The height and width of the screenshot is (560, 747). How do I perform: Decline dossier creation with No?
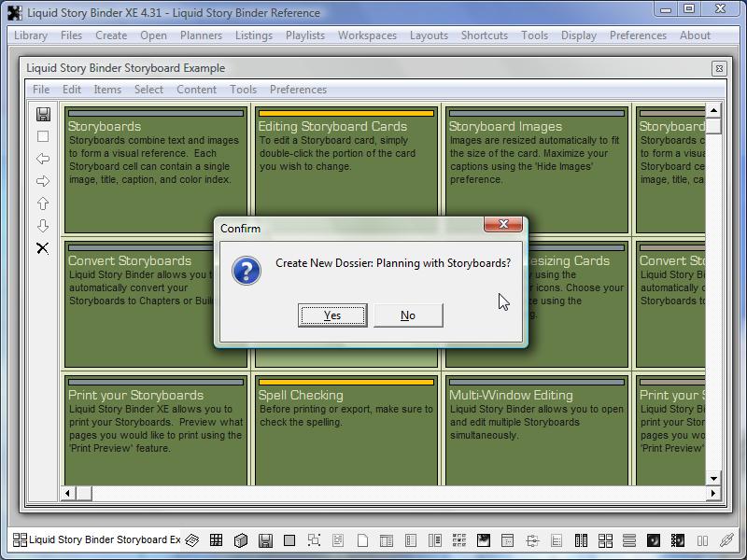408,315
